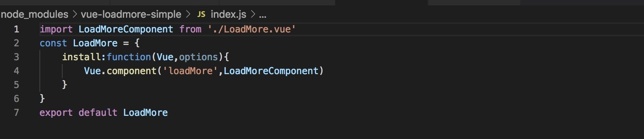
Task: Click the chevron after index.js
Action: 253,15
